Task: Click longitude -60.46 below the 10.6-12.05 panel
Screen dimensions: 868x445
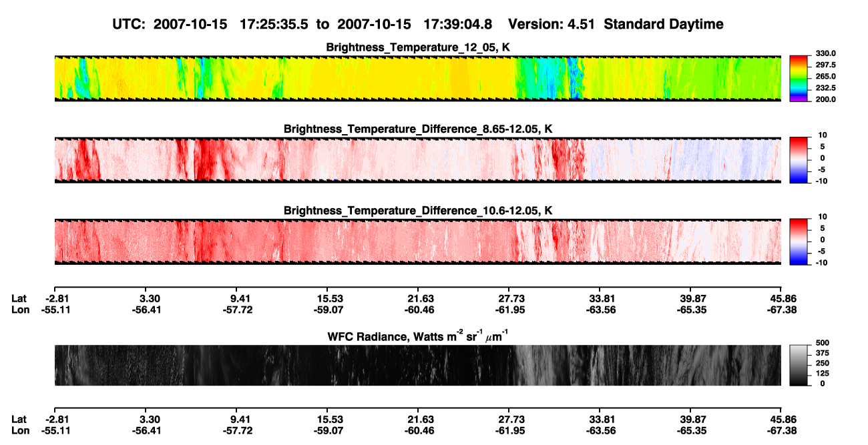Action: pos(420,310)
